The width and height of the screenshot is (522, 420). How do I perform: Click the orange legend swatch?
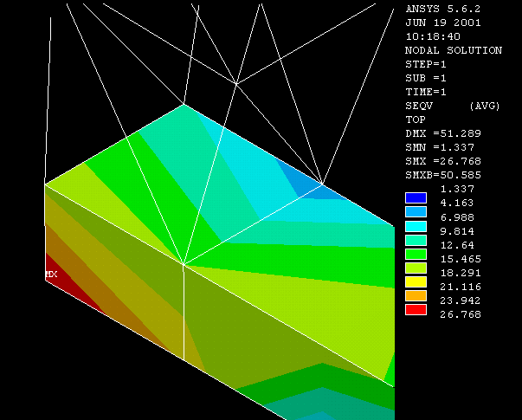click(x=416, y=295)
